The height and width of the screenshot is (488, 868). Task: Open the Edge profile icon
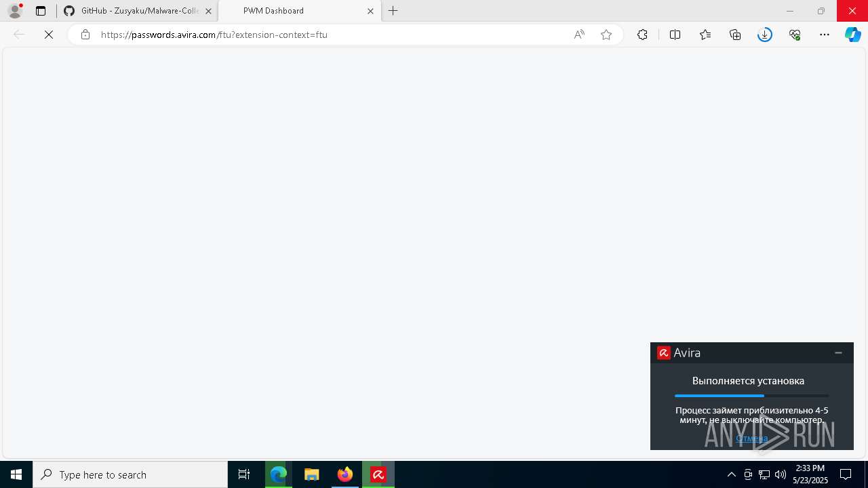coord(15,11)
